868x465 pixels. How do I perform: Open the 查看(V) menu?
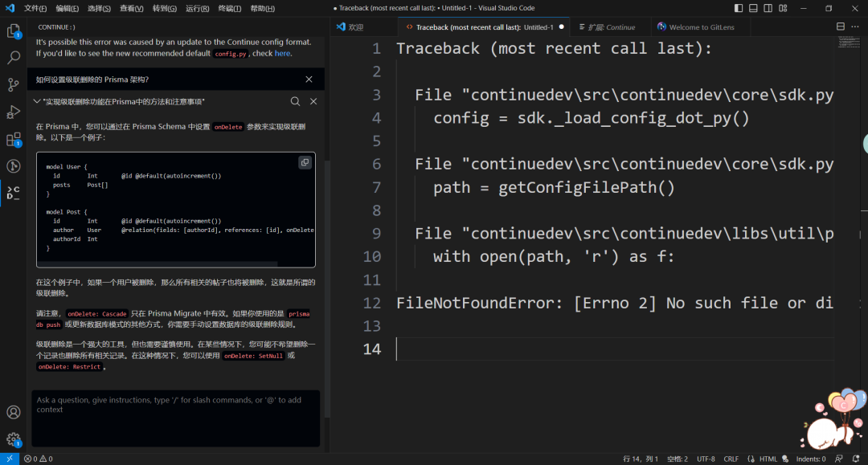(131, 8)
